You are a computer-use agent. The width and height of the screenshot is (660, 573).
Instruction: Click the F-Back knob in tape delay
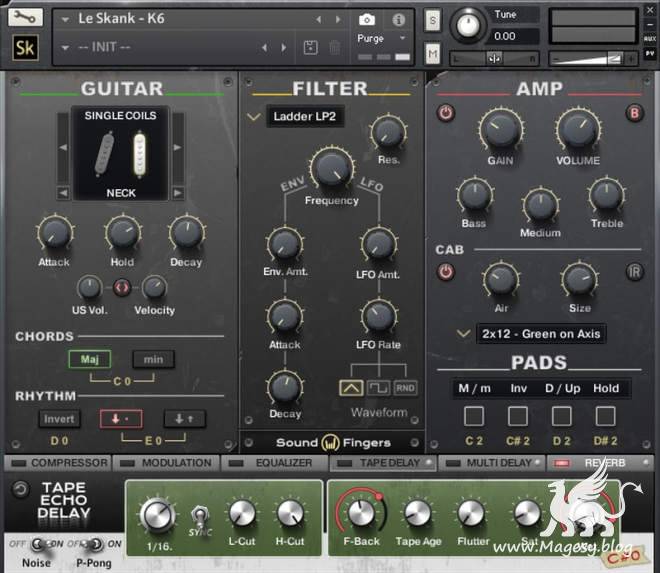click(x=360, y=513)
